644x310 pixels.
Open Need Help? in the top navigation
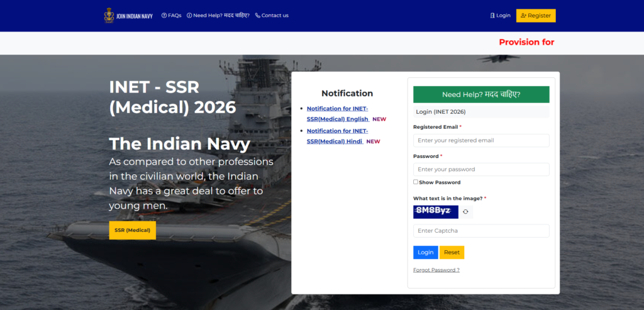218,16
